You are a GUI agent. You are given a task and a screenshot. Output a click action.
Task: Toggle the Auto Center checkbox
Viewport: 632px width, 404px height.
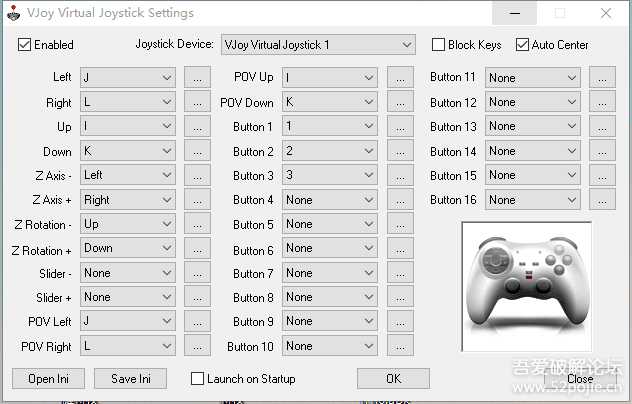point(522,45)
